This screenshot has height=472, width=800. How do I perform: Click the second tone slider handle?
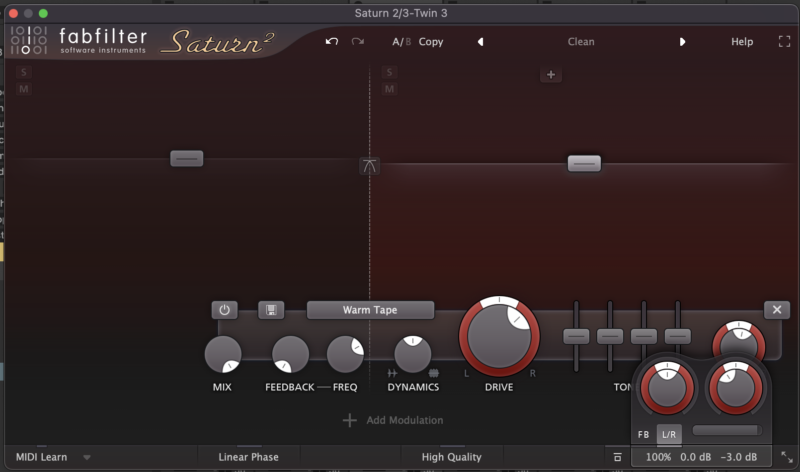coord(610,336)
